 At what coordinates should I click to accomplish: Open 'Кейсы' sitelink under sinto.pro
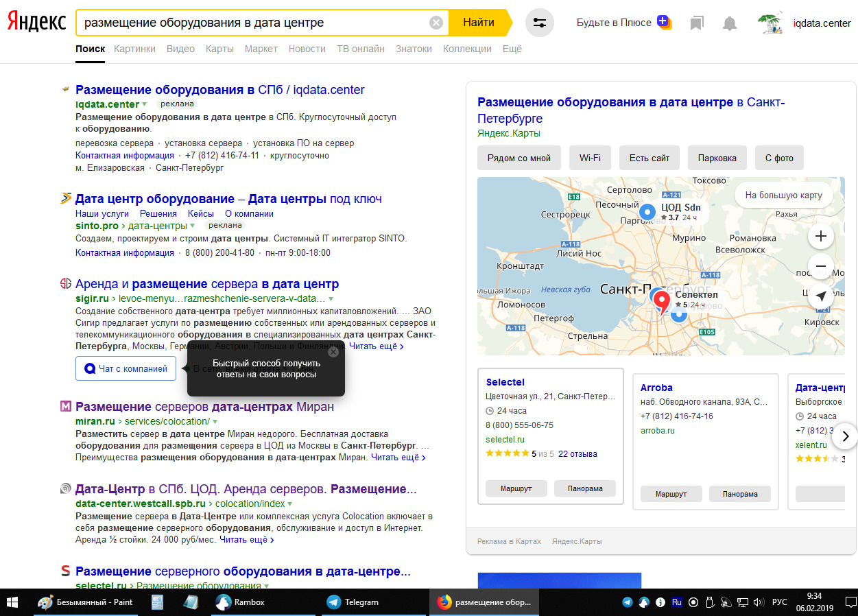pos(201,214)
